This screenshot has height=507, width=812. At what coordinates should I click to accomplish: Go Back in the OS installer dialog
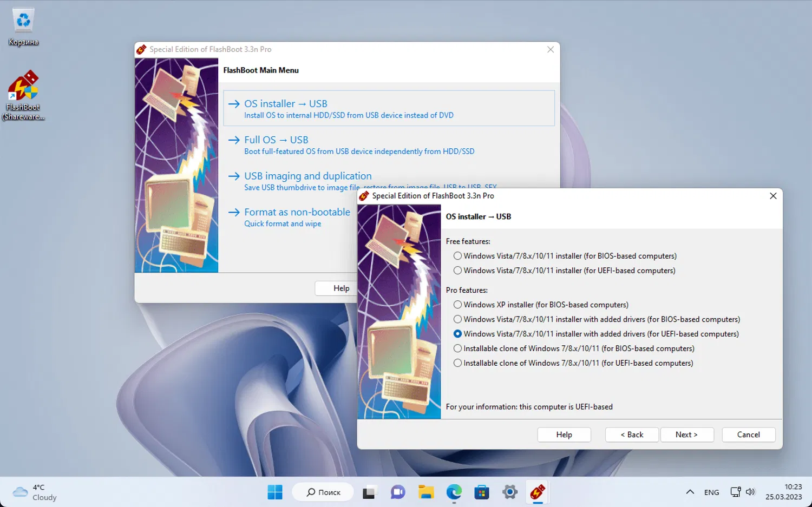[x=632, y=434]
